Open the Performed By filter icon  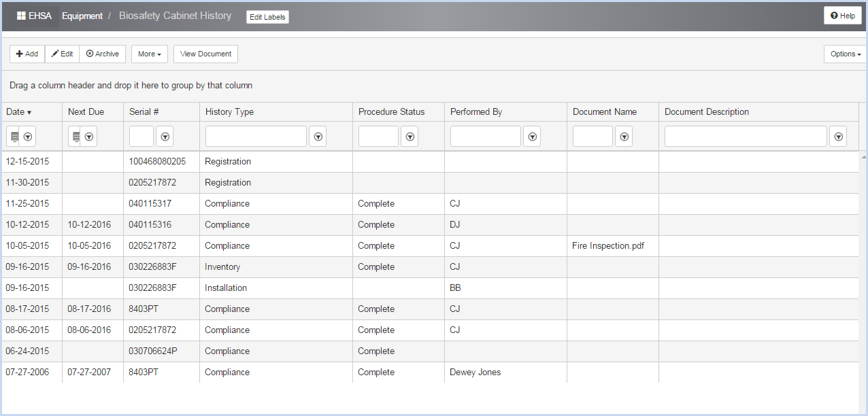tap(532, 137)
